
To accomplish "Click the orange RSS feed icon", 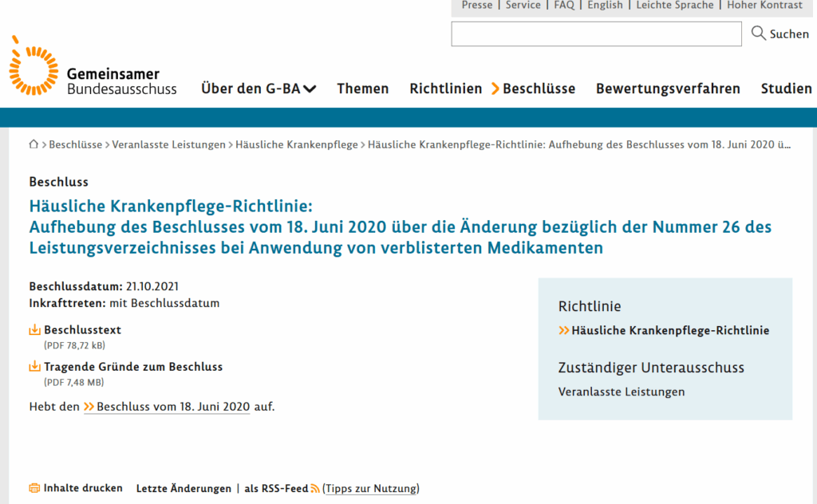I will pos(315,489).
